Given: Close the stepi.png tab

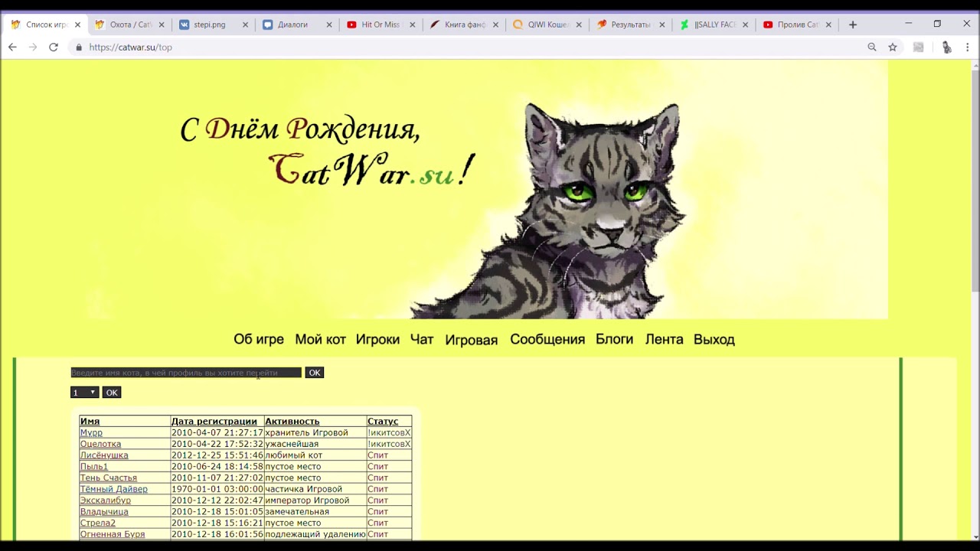Looking at the screenshot, I should [245, 24].
